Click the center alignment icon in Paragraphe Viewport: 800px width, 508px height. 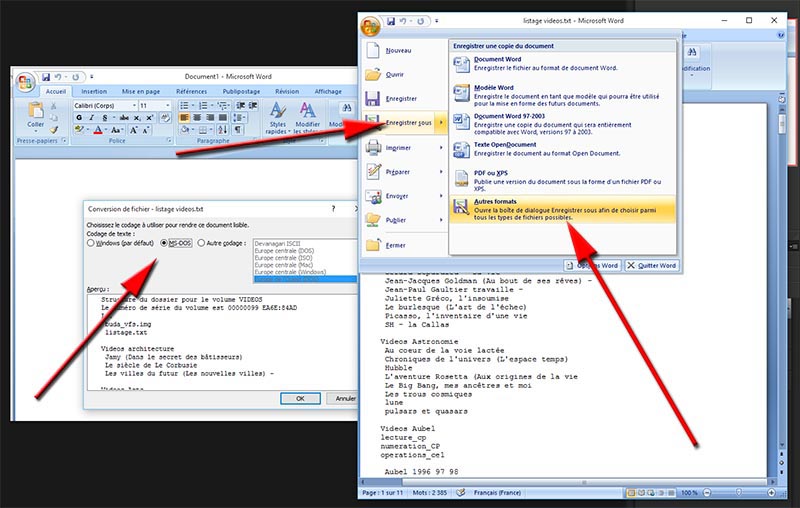pos(197,118)
